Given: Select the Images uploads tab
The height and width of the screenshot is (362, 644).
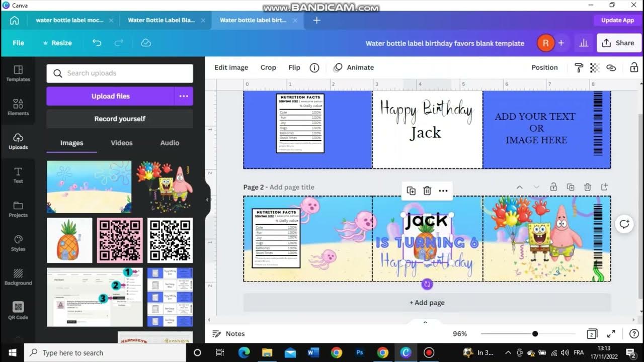Looking at the screenshot, I should (x=72, y=143).
